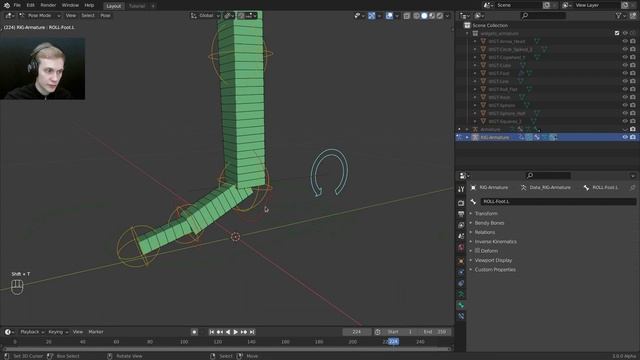The height and width of the screenshot is (360, 640).
Task: Open viewport object type visibility options
Action: (x=359, y=16)
